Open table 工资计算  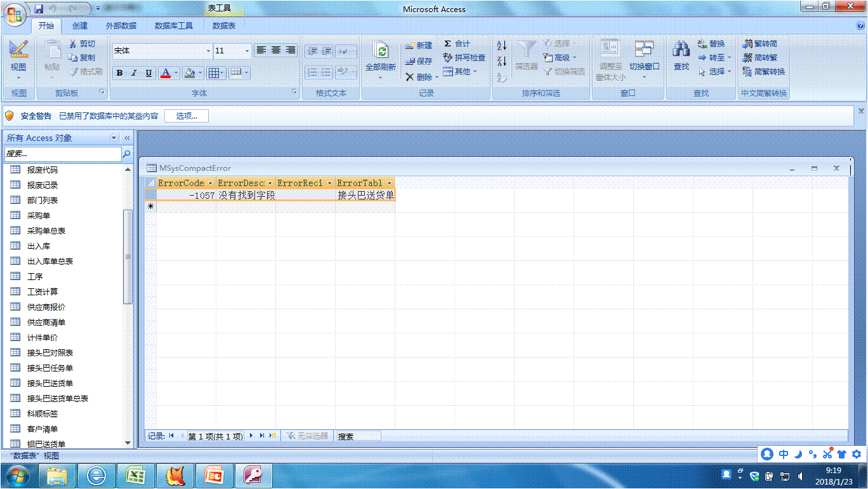[43, 292]
